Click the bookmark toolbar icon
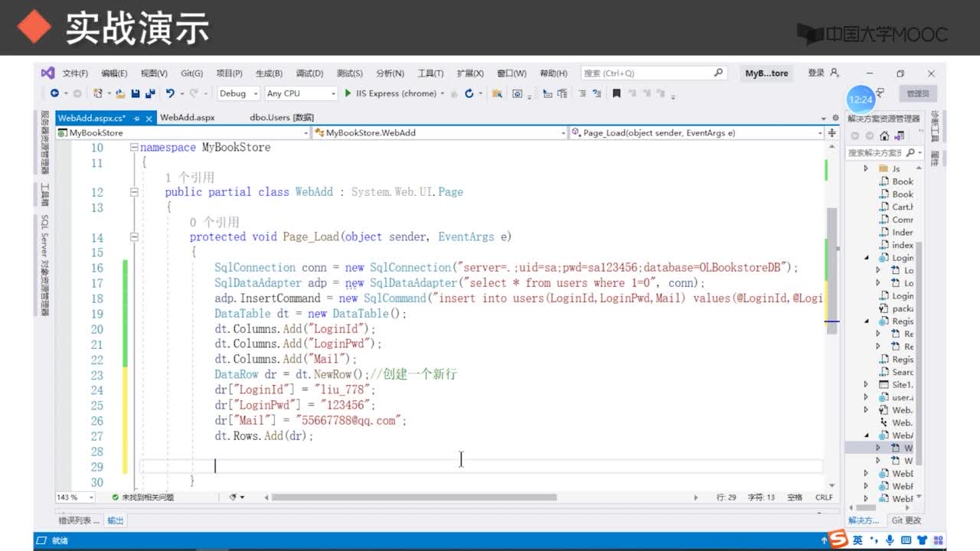Viewport: 980px width, 551px height. (x=616, y=93)
